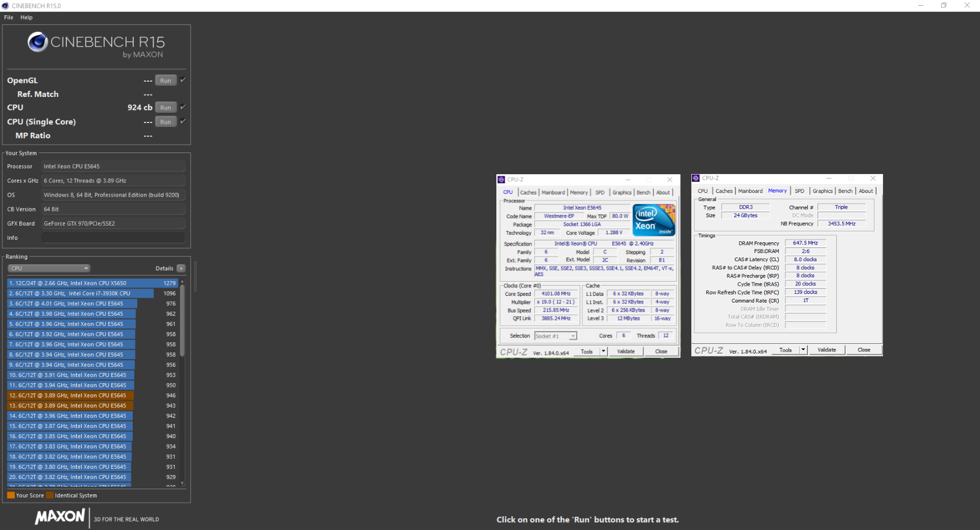Viewport: 980px width, 530px height.
Task: Minimize the left CPU-Z window
Action: pos(628,180)
